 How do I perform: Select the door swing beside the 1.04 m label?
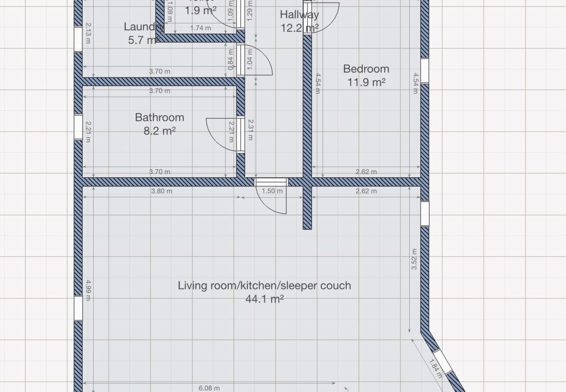(258, 59)
